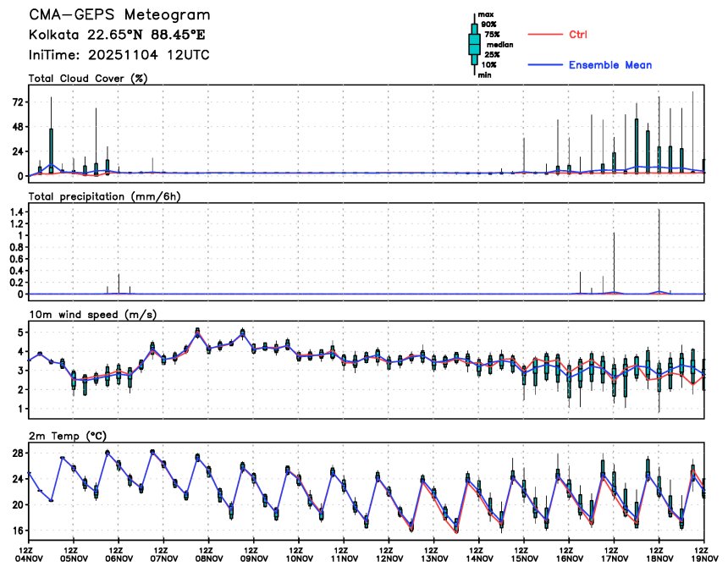Click the '07NOV' date label
The width and height of the screenshot is (728, 572).
coord(164,559)
